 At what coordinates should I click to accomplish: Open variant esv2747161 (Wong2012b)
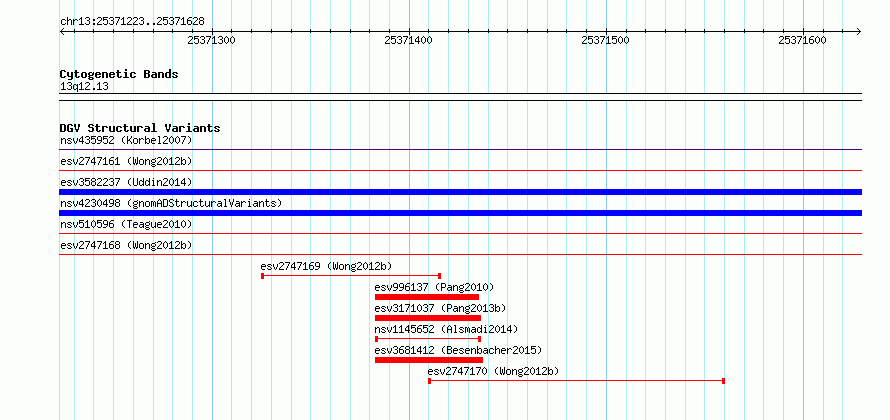(126, 161)
